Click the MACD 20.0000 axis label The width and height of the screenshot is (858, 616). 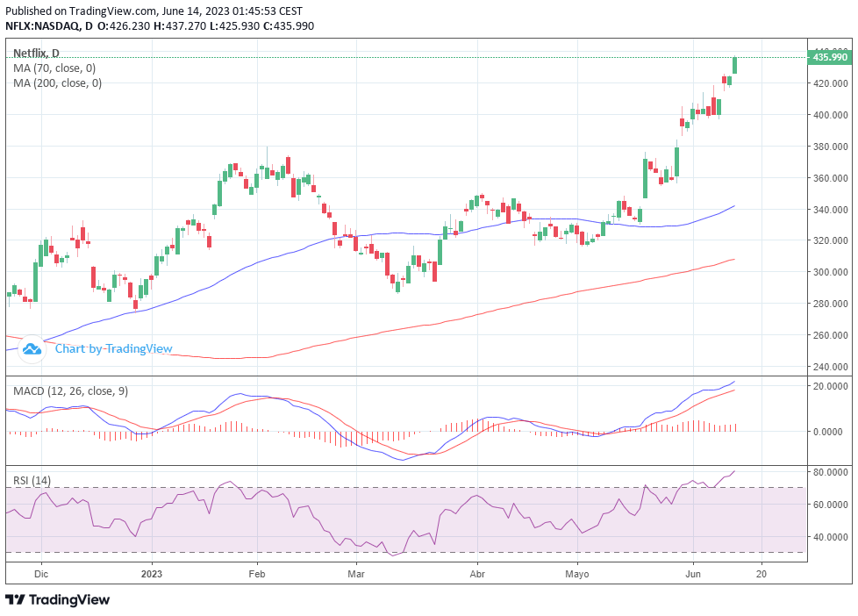[830, 386]
